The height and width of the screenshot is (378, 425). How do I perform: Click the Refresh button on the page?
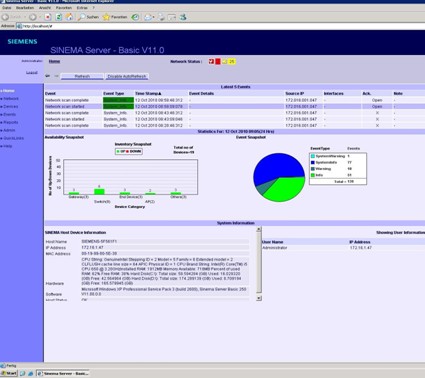(x=82, y=76)
